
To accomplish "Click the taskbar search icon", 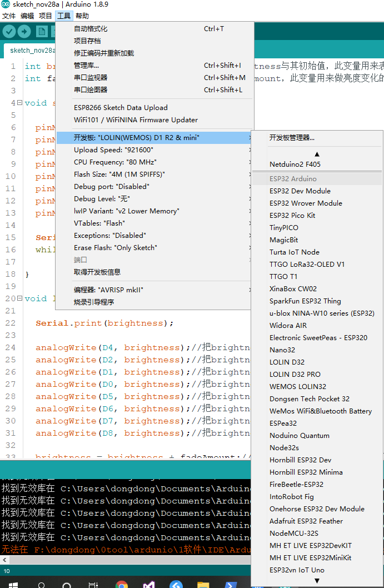I will click(x=42, y=584).
